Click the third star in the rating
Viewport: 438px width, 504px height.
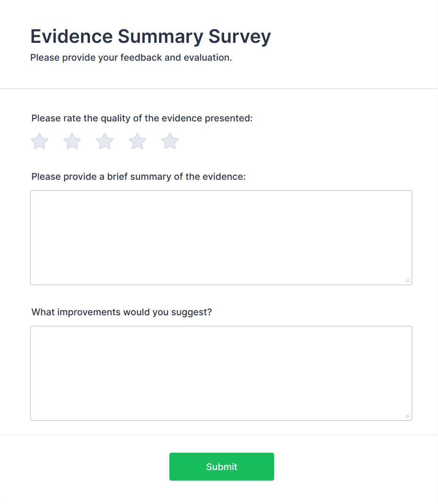click(x=105, y=141)
